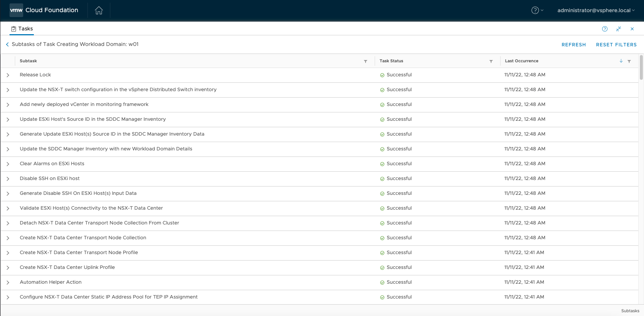644x316 pixels.
Task: Expand Automation Helper Action row
Action: click(x=8, y=283)
